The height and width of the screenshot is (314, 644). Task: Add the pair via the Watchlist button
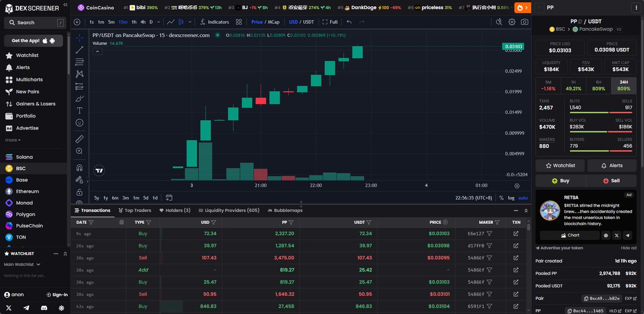560,165
